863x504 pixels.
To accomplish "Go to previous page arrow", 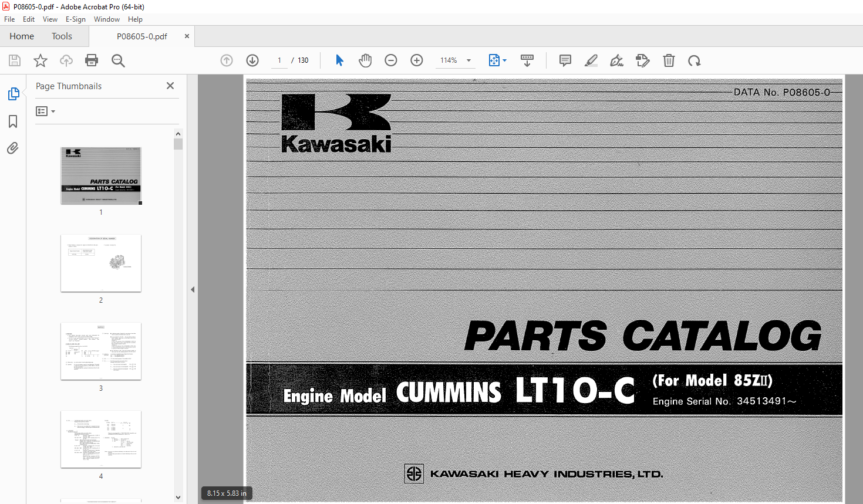I will click(x=227, y=60).
